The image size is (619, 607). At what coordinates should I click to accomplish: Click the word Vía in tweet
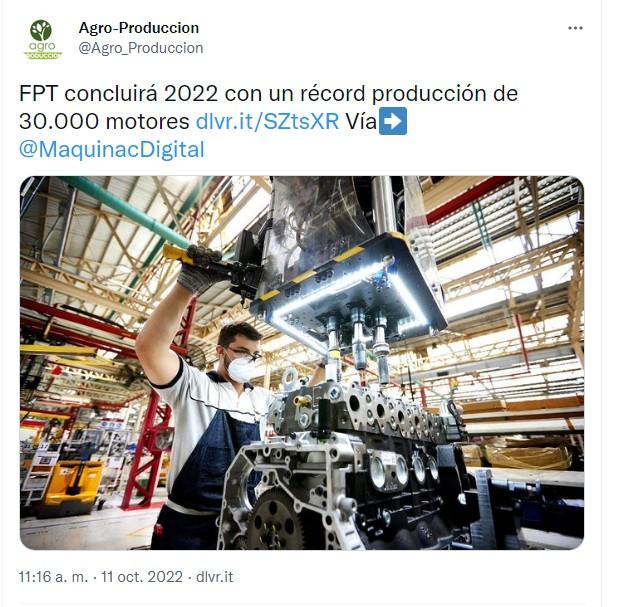pos(361,122)
